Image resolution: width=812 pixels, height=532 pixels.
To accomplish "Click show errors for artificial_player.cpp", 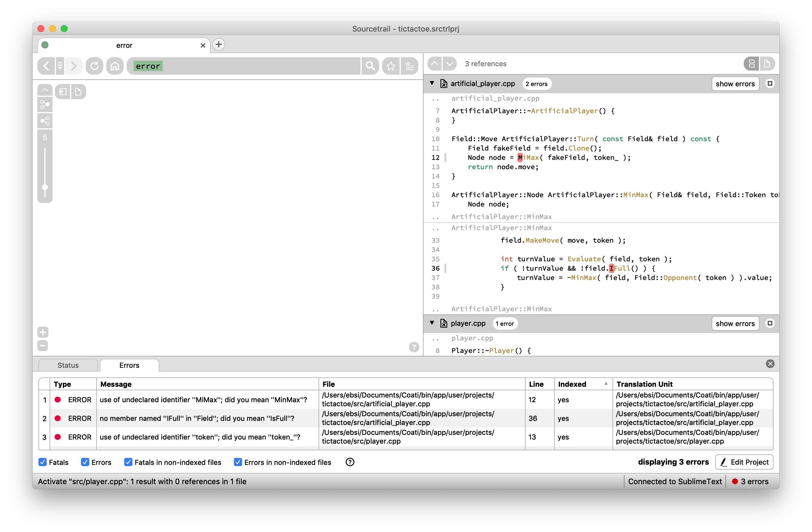I will pyautogui.click(x=735, y=84).
